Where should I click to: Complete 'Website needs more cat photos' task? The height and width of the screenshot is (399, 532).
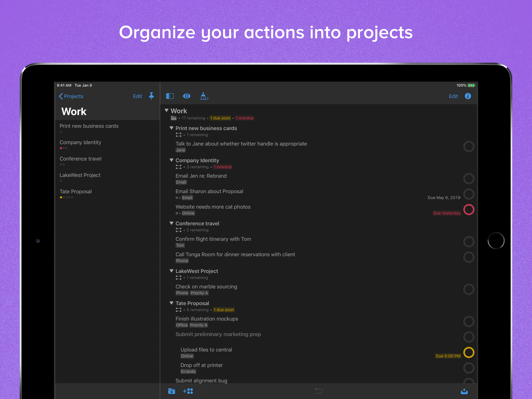tap(469, 210)
